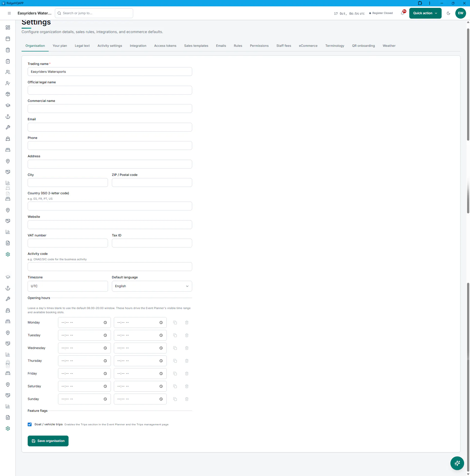Expand the Quick action dropdown
The image size is (470, 476).
pyautogui.click(x=425, y=13)
